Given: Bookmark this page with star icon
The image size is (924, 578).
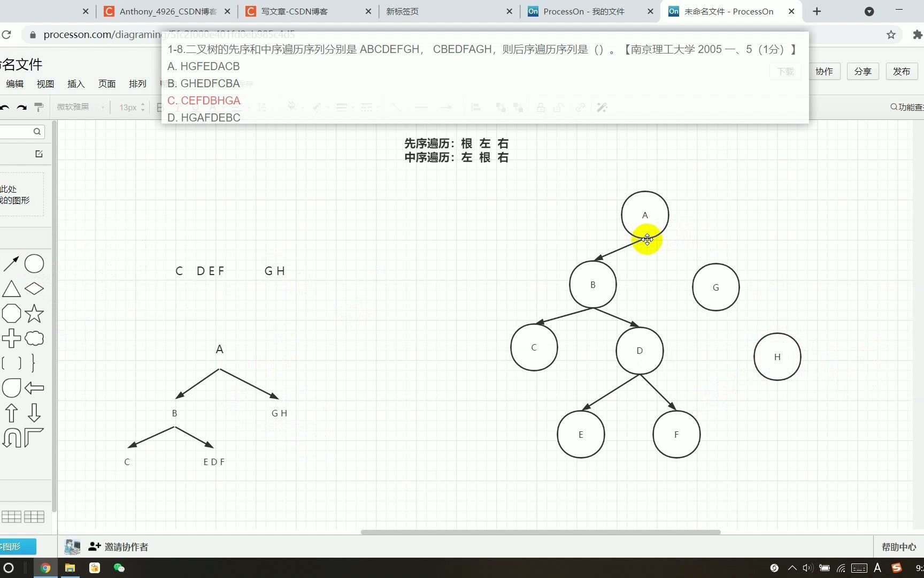Looking at the screenshot, I should click(x=891, y=35).
